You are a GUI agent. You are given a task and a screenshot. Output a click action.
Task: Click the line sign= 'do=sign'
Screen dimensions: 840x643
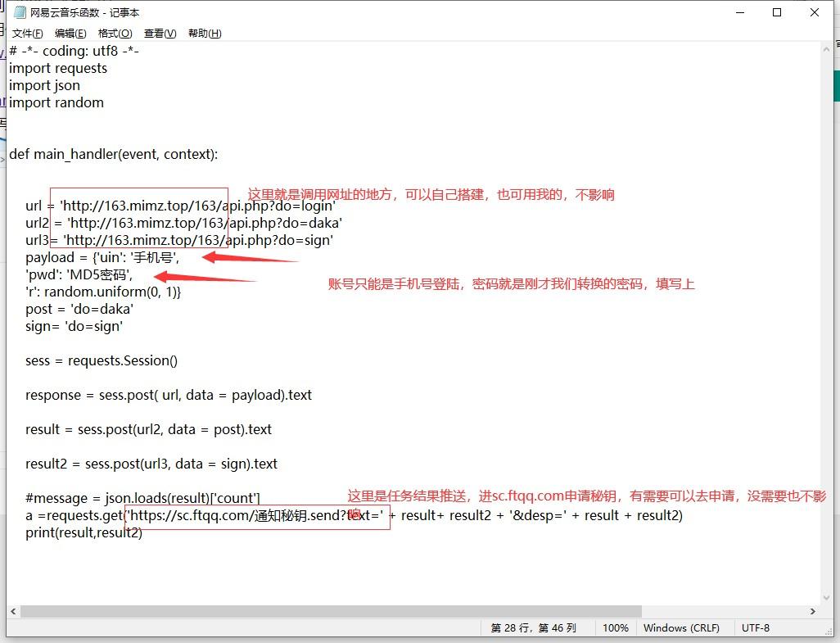point(74,326)
